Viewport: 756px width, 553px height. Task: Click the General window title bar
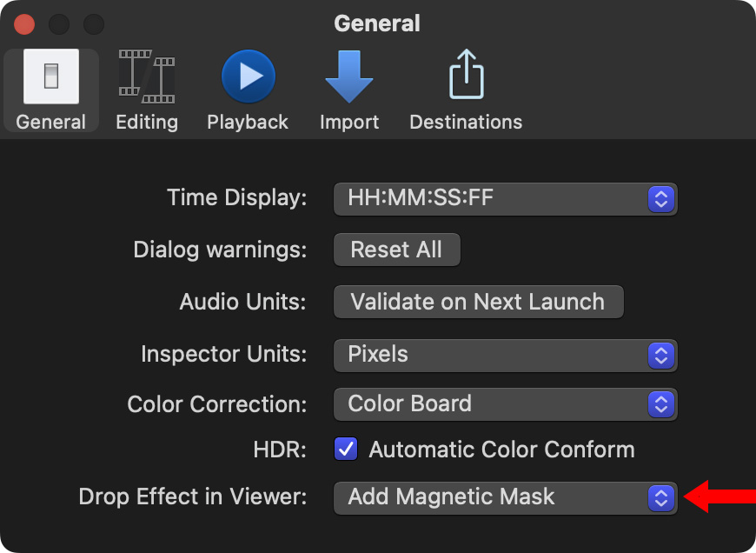377,23
